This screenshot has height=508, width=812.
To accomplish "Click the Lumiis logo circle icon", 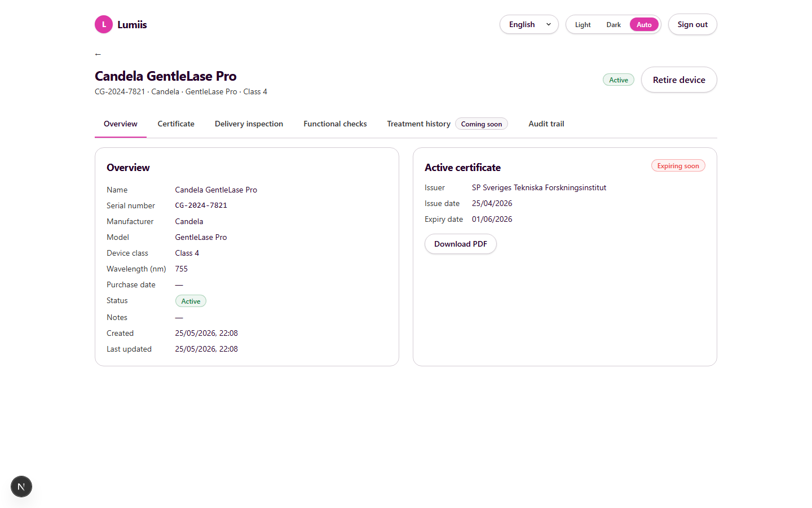I will (104, 24).
